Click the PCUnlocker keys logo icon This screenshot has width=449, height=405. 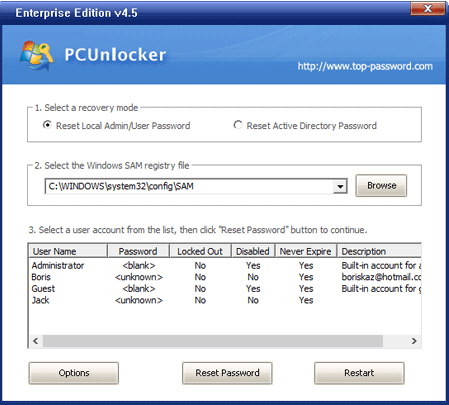[37, 55]
